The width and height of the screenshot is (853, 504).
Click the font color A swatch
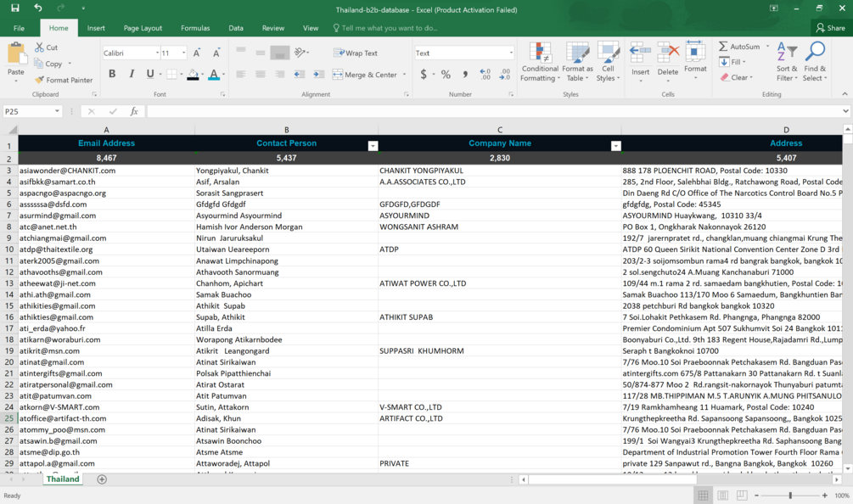pos(214,75)
